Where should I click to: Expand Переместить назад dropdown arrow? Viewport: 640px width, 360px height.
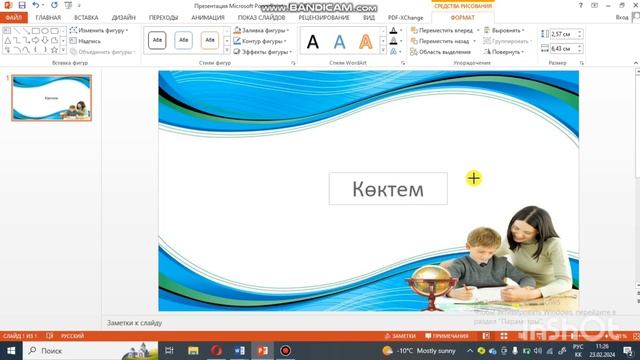tap(474, 41)
